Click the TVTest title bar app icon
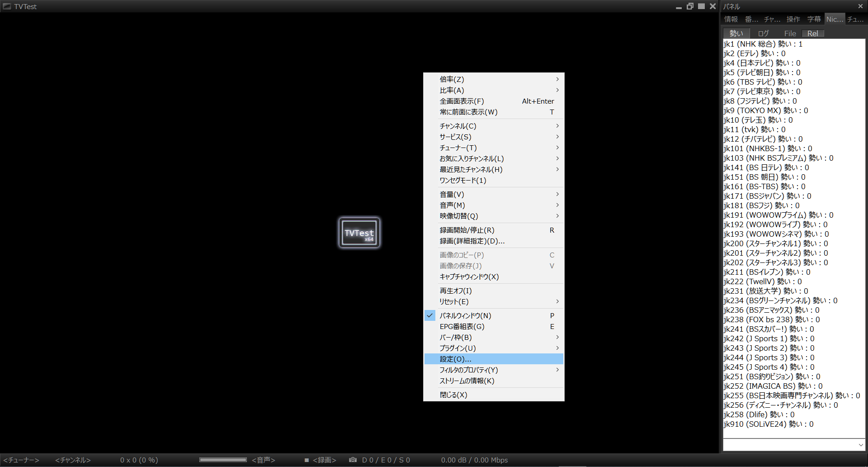Image resolution: width=868 pixels, height=467 pixels. point(7,6)
